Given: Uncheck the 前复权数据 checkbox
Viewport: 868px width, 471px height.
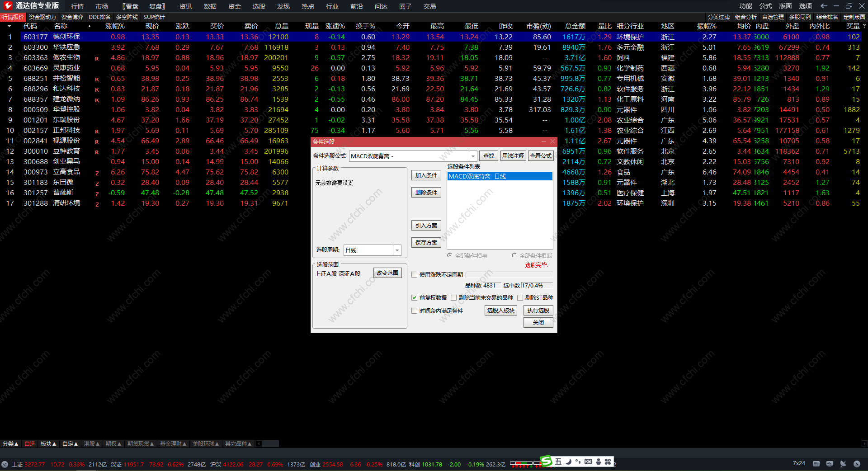Looking at the screenshot, I should point(414,298).
